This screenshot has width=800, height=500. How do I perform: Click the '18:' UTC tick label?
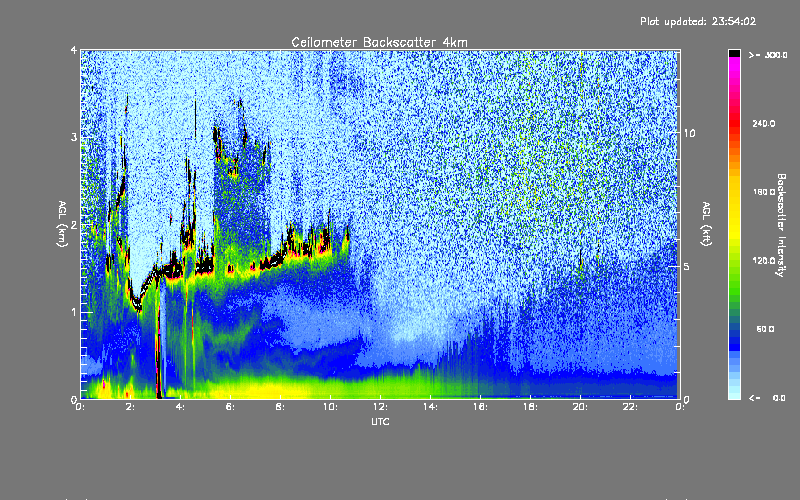[x=530, y=407]
